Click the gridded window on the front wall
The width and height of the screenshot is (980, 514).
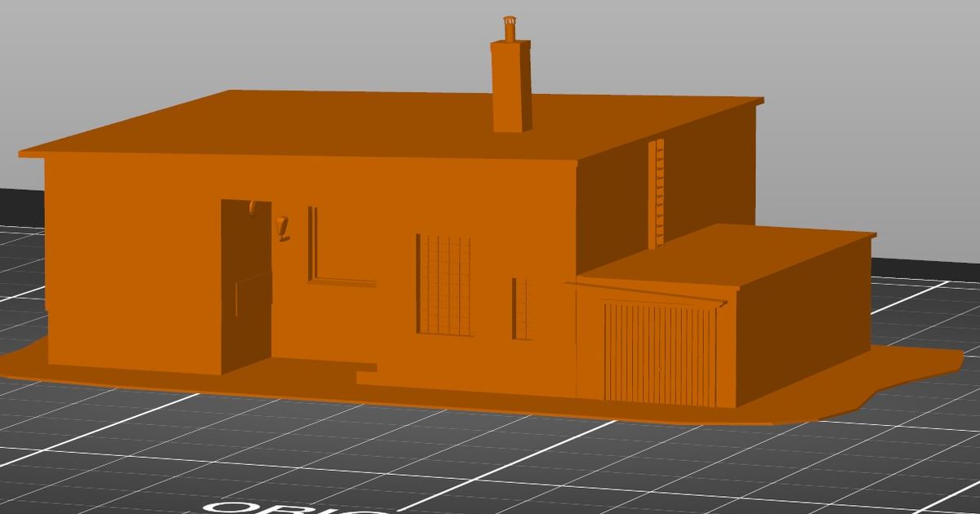(447, 286)
